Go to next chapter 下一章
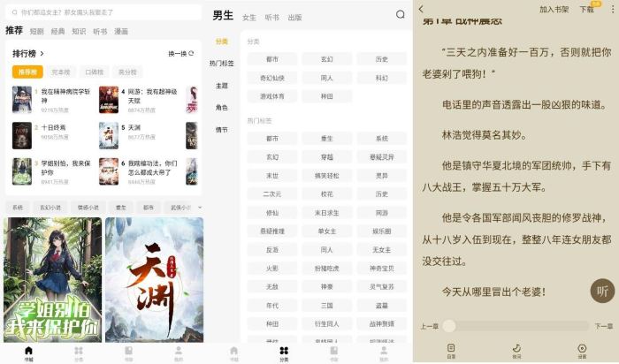The height and width of the screenshot is (364, 619). pyautogui.click(x=604, y=327)
